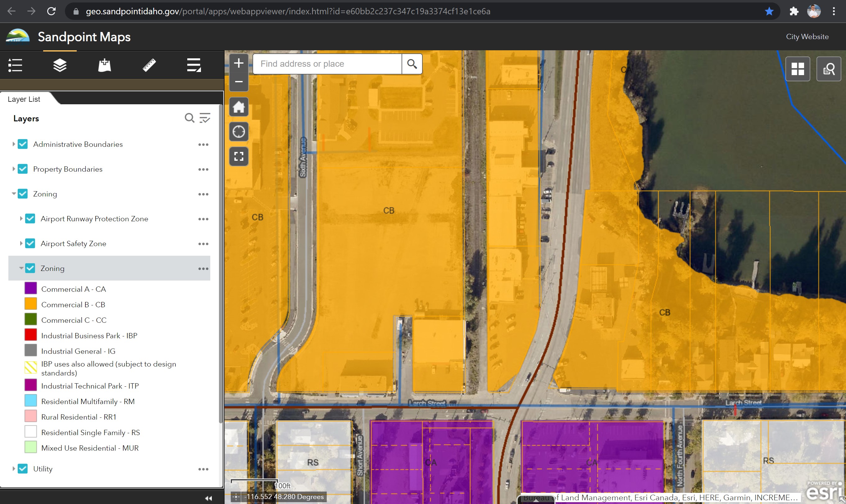Expand the Property Boundaries layer group
Viewport: 846px width, 504px height.
[x=14, y=169]
